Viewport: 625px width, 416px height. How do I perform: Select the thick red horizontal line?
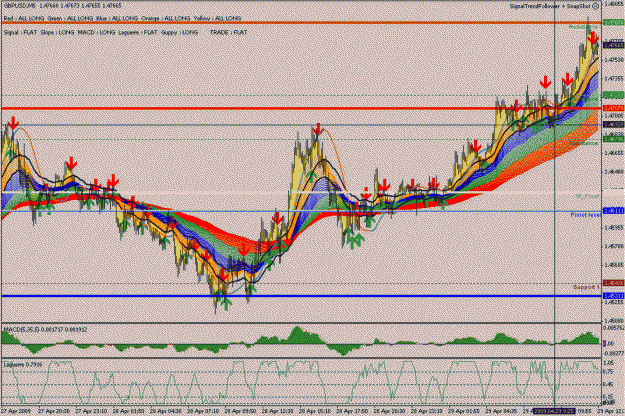[301, 108]
